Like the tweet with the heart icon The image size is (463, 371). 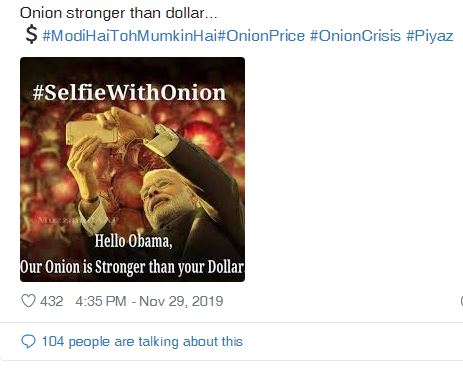tap(28, 301)
